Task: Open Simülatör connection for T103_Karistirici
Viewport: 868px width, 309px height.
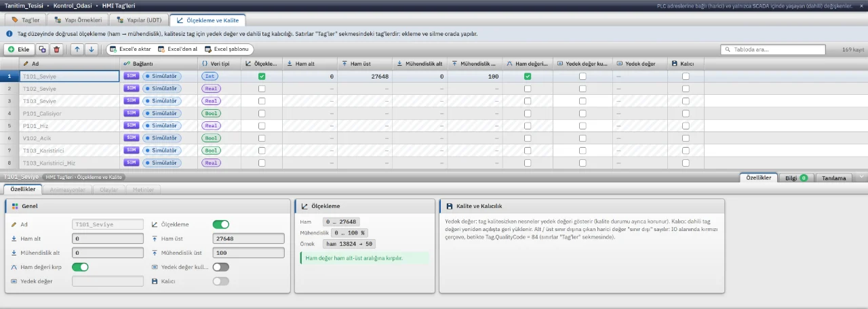Action: click(161, 150)
